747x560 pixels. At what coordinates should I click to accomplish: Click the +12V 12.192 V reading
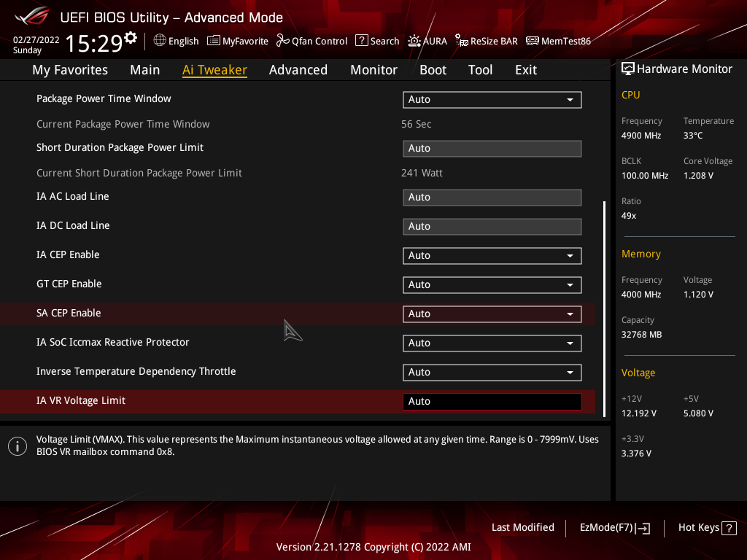click(x=639, y=413)
